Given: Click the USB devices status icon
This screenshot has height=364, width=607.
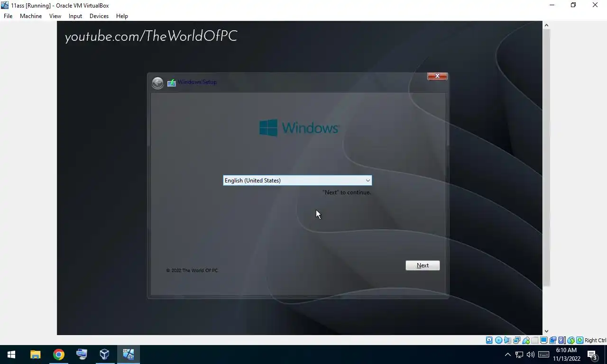Looking at the screenshot, I should [x=525, y=340].
